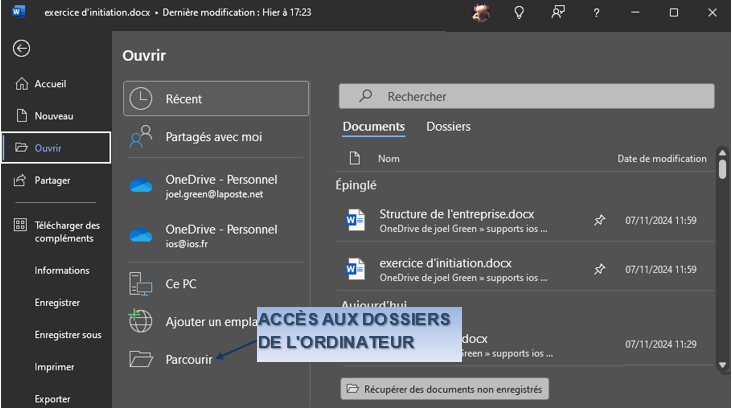Click Parcourir to browse computer folders

point(188,359)
